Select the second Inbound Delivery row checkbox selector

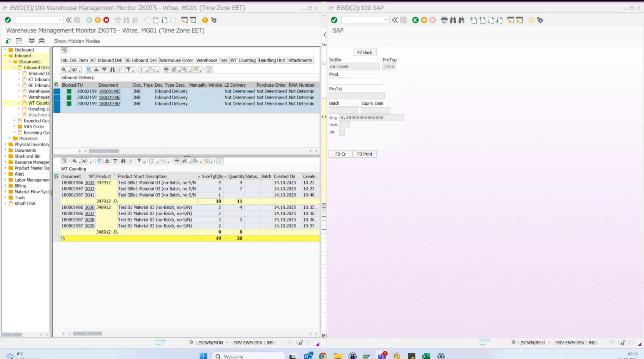[x=57, y=97]
